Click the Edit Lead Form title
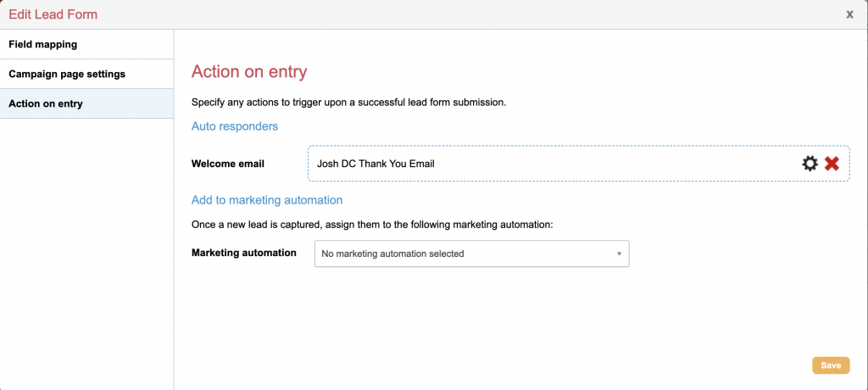 [x=53, y=14]
